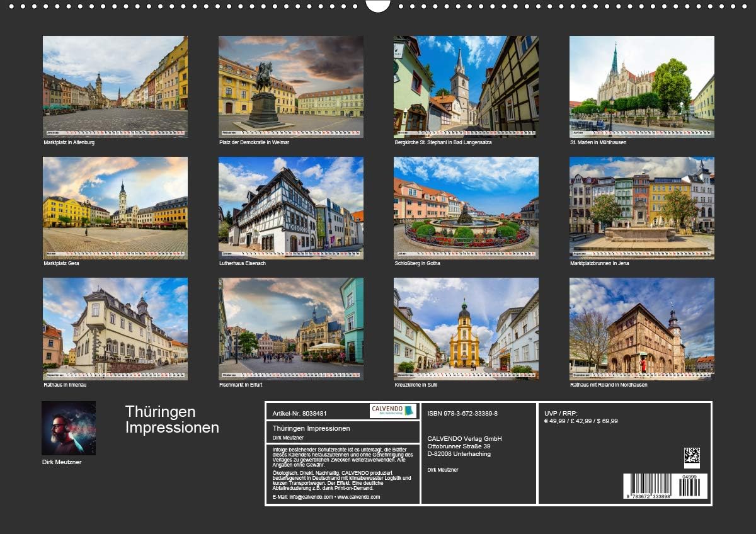Select the Bergkirche St. Stephani photo
This screenshot has width=756, height=534.
[x=466, y=86]
